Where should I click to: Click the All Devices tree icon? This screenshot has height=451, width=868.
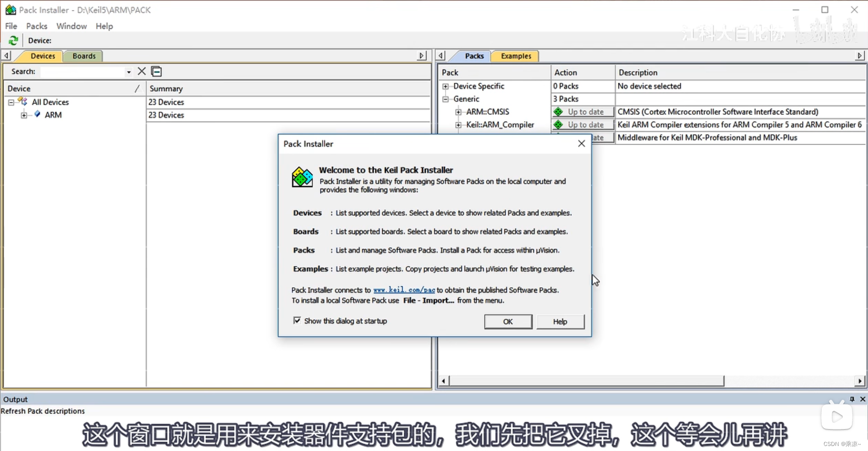pyautogui.click(x=22, y=102)
